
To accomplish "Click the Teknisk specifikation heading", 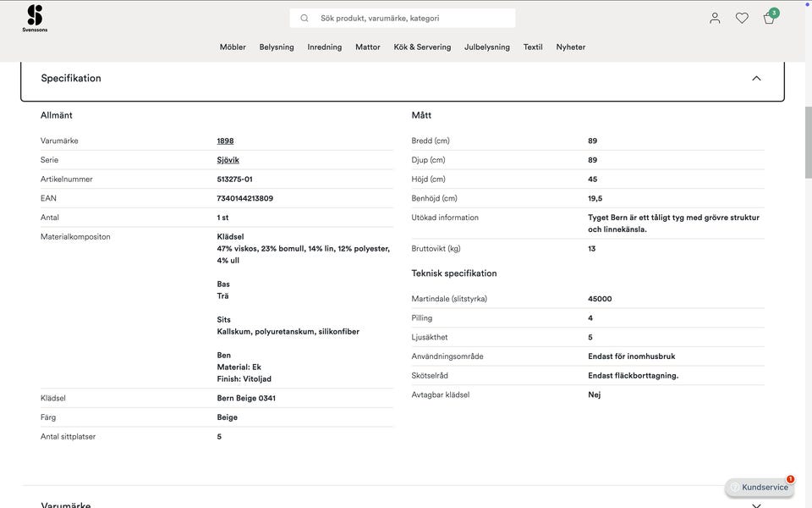I will coord(454,273).
